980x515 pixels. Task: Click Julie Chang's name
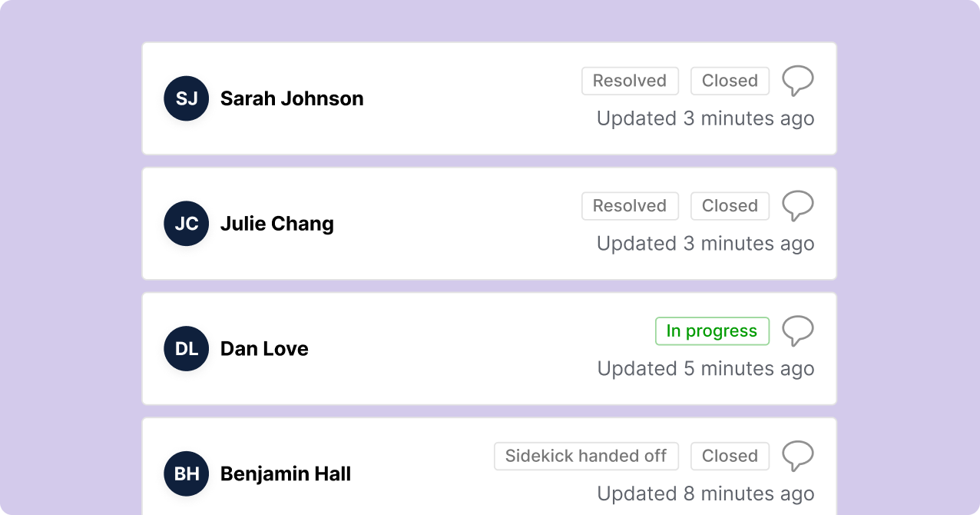click(276, 224)
